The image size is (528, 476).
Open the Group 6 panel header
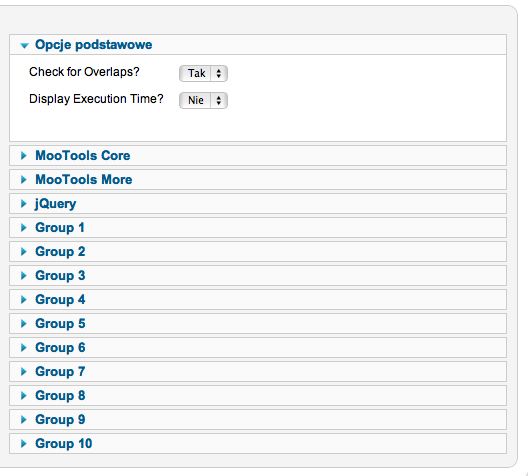coord(258,347)
